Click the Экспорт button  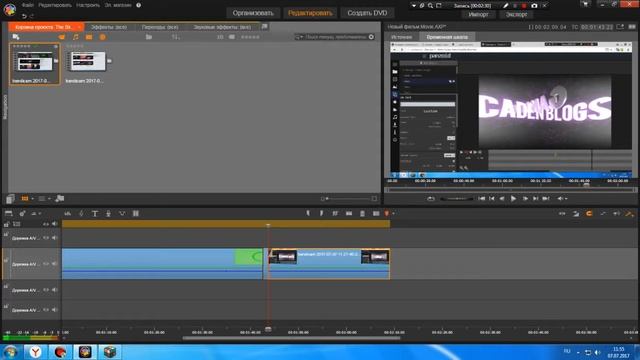click(516, 14)
